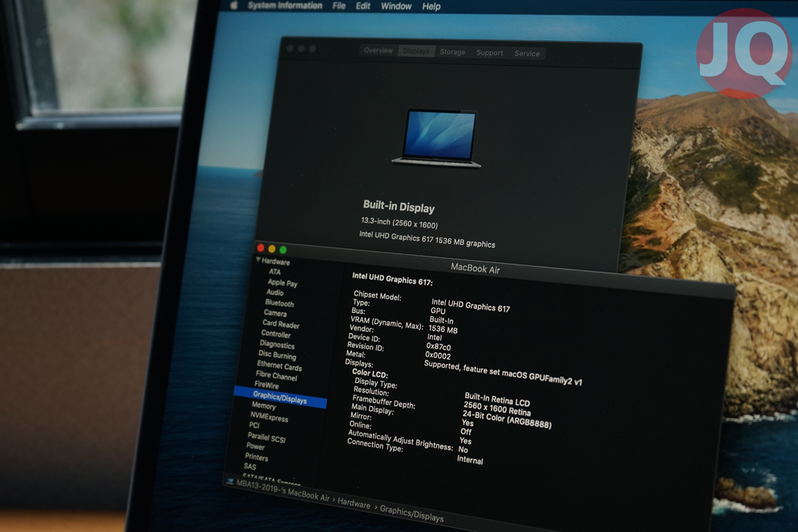The width and height of the screenshot is (798, 532).
Task: Click the computer icon in the path bar
Action: 230,481
